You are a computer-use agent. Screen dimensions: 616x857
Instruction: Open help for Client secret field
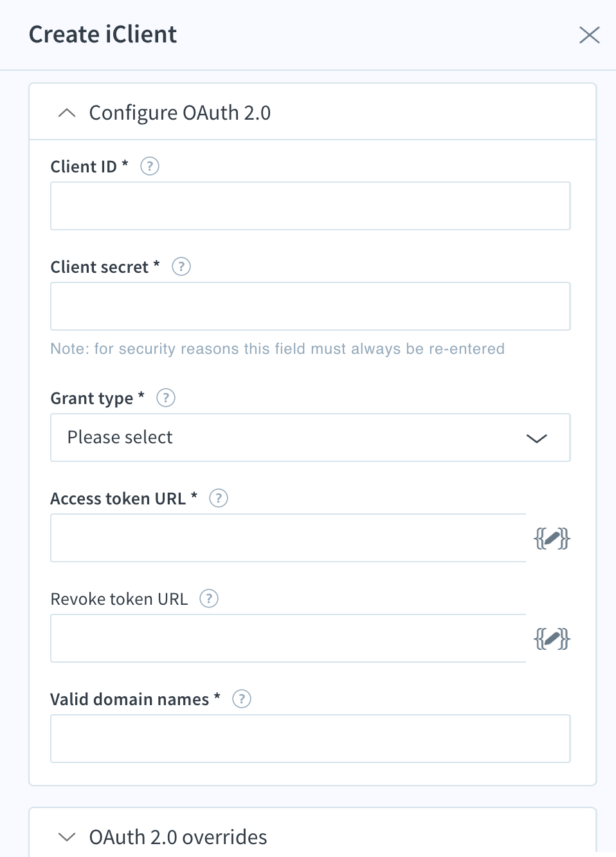click(181, 267)
